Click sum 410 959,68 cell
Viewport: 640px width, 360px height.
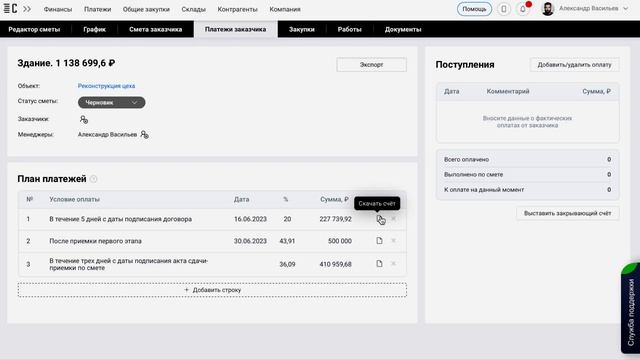(x=336, y=264)
